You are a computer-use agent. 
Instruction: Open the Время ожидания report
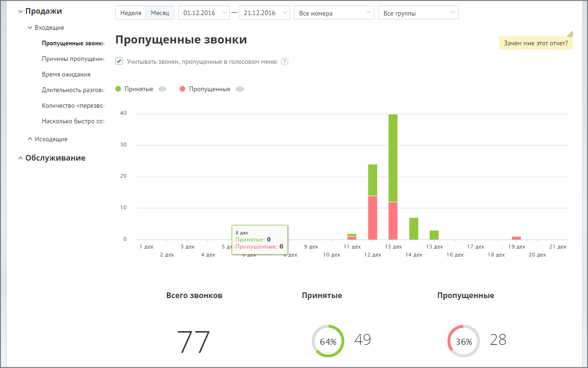click(66, 75)
